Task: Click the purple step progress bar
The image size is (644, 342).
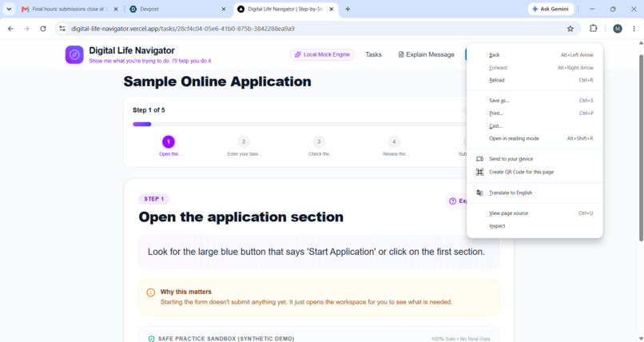Action: [142, 124]
